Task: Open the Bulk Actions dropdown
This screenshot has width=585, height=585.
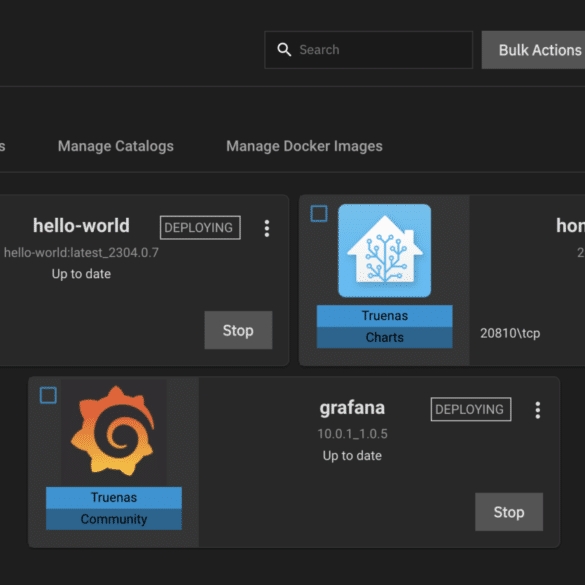Action: click(x=534, y=50)
